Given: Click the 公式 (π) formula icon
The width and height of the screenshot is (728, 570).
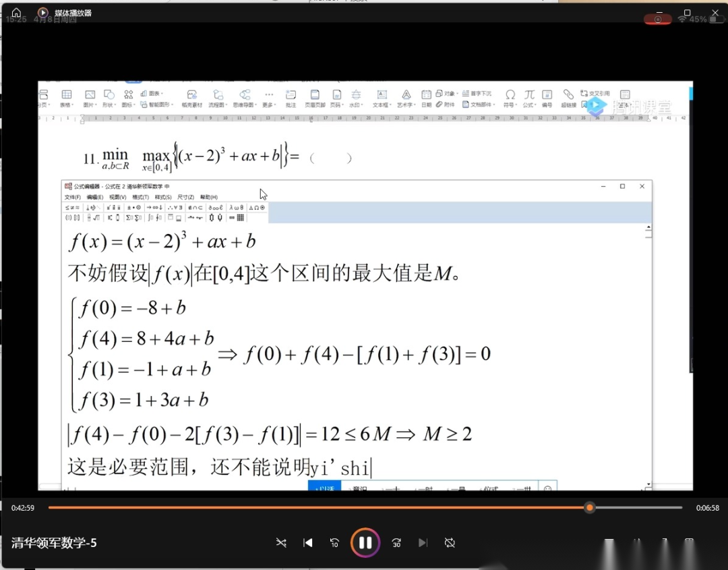Looking at the screenshot, I should 529,95.
